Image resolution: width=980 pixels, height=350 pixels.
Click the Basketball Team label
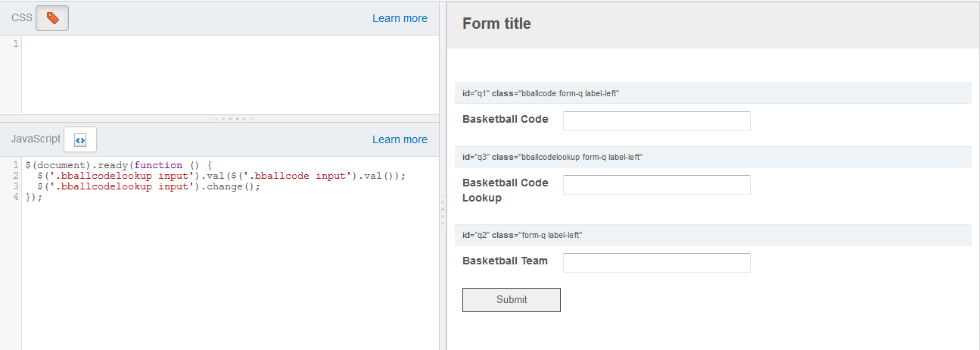[505, 261]
